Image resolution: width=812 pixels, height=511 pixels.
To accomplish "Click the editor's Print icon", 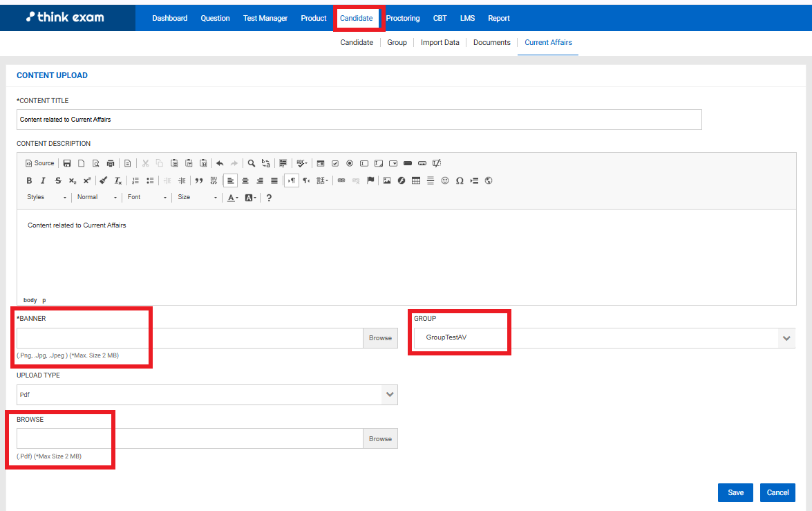I will point(111,163).
